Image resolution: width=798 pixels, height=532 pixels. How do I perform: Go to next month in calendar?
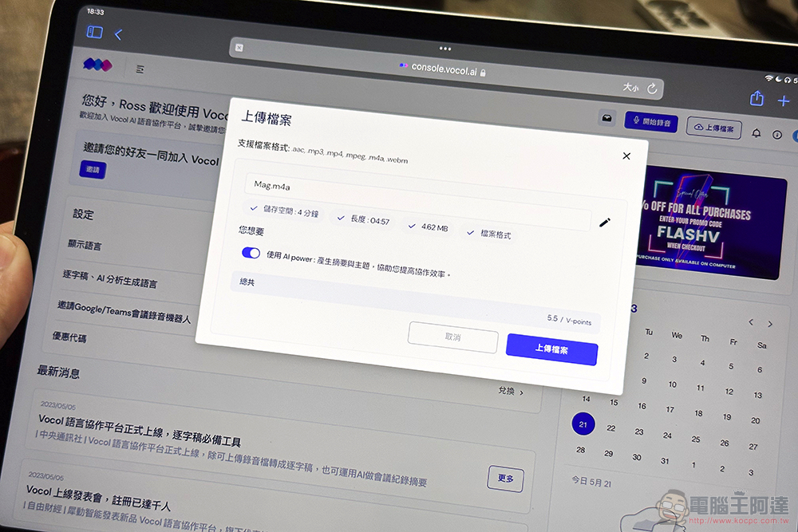coord(770,324)
